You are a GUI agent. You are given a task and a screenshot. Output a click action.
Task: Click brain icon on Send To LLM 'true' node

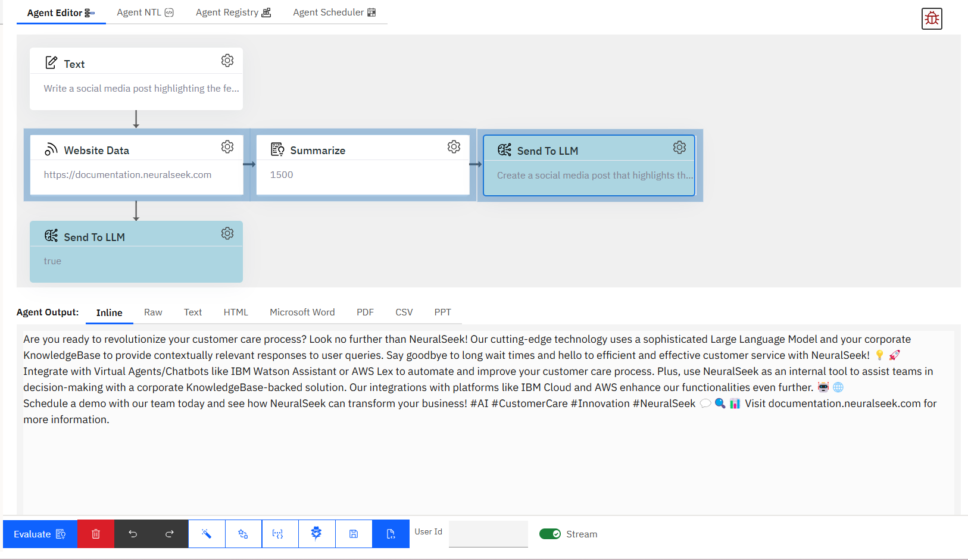click(51, 236)
